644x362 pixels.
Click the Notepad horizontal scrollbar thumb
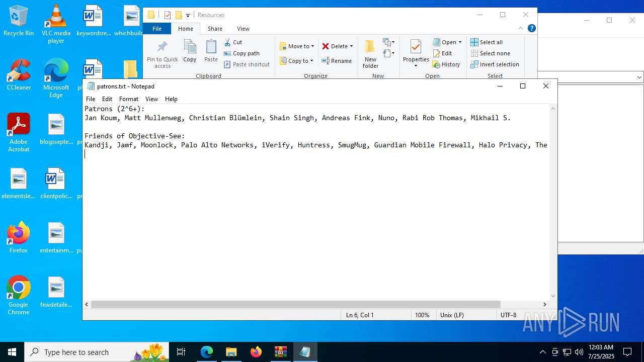pos(296,304)
